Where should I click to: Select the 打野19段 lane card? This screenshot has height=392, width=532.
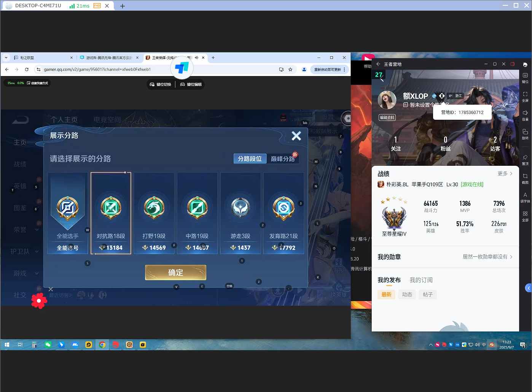(154, 213)
